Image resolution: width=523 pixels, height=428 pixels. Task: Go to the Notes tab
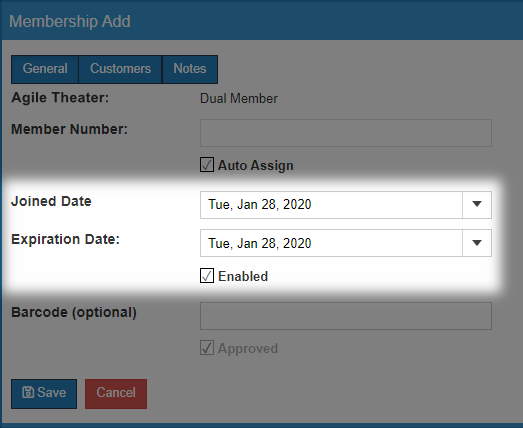(x=190, y=69)
